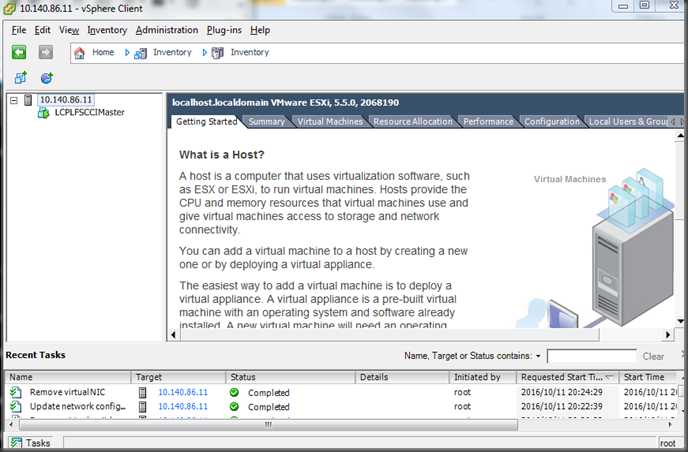Click the 10.140.86.11 target link for Update network config
This screenshot has height=452, width=688.
coord(183,407)
